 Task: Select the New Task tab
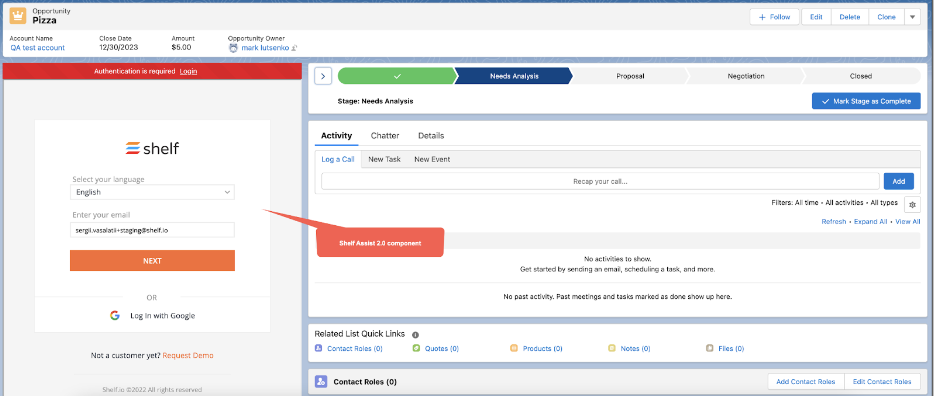click(384, 159)
